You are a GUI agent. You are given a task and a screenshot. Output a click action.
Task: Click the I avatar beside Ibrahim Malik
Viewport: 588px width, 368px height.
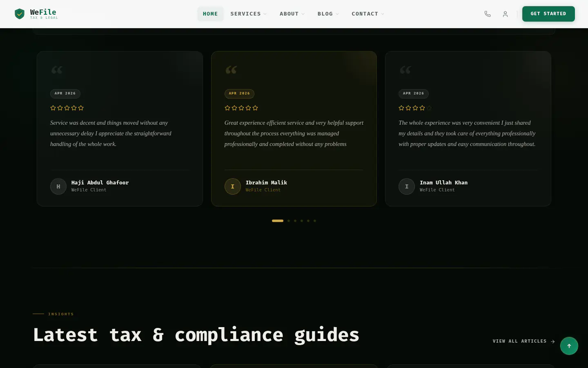(x=233, y=186)
